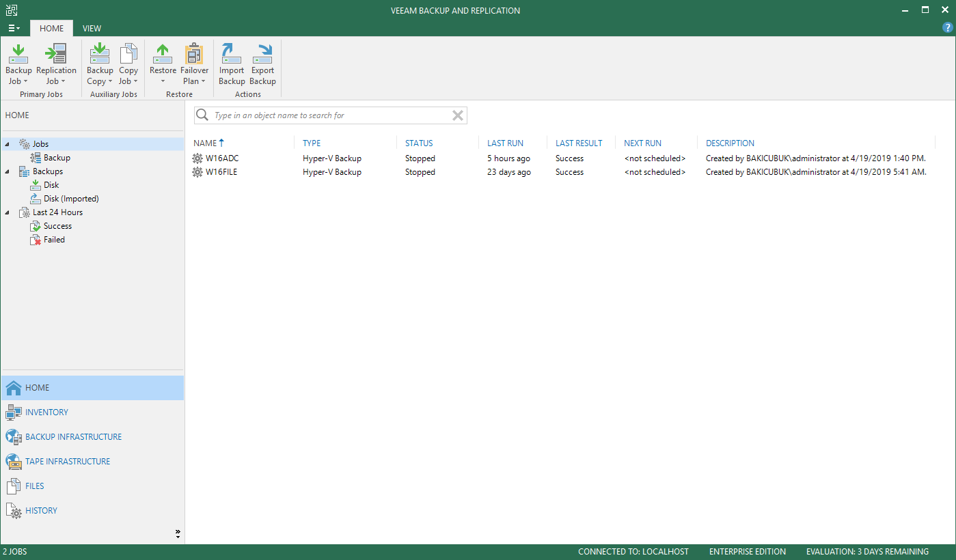Sort by the NAME column header
956x560 pixels.
coord(204,143)
